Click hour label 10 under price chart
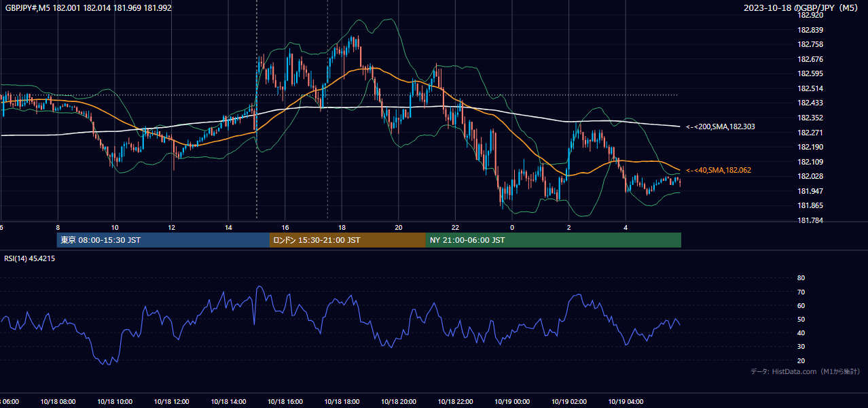This screenshot has width=868, height=408. (x=115, y=227)
